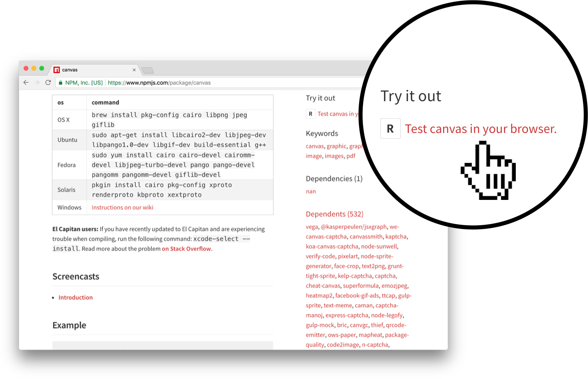588x379 pixels.
Task: Open magnified 'Test canvas in your browser' link
Action: pyautogui.click(x=481, y=129)
